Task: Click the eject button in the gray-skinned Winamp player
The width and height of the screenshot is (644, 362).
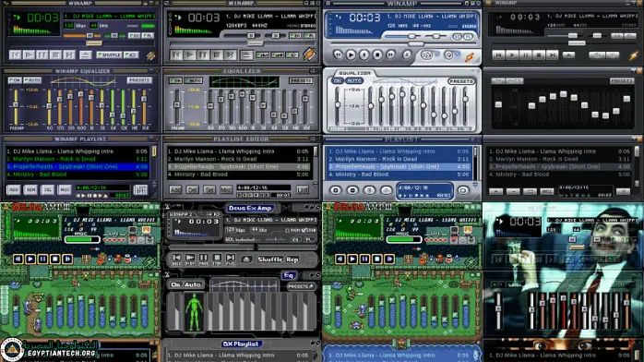Action: point(246,54)
